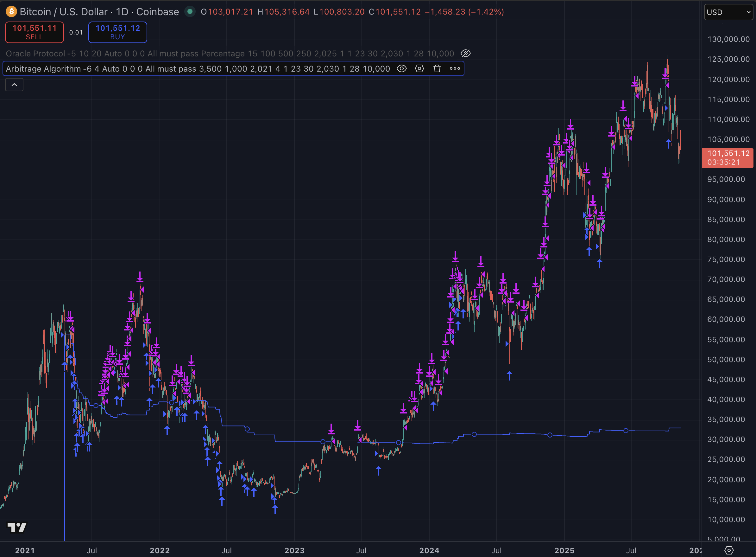Image resolution: width=756 pixels, height=557 pixels.
Task: Click the SELL 101,551.11 button
Action: click(x=35, y=32)
